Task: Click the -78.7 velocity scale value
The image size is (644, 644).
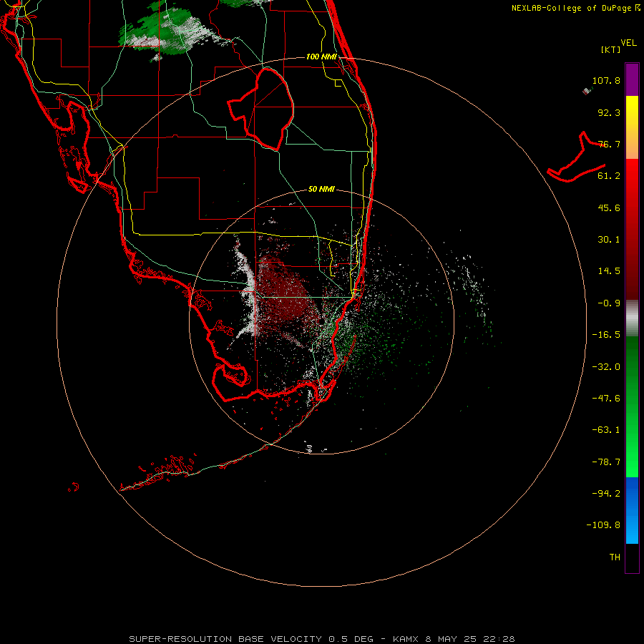Action: click(606, 462)
